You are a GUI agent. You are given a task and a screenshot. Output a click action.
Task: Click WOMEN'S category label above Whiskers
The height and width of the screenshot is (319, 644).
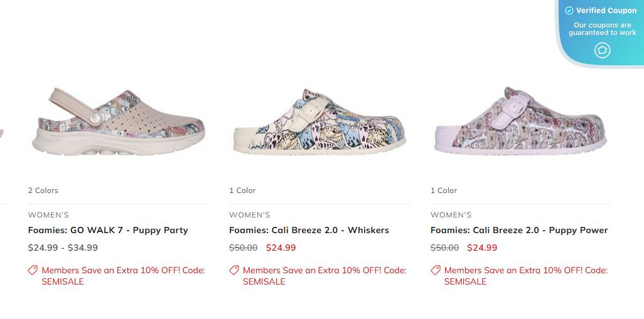click(250, 215)
